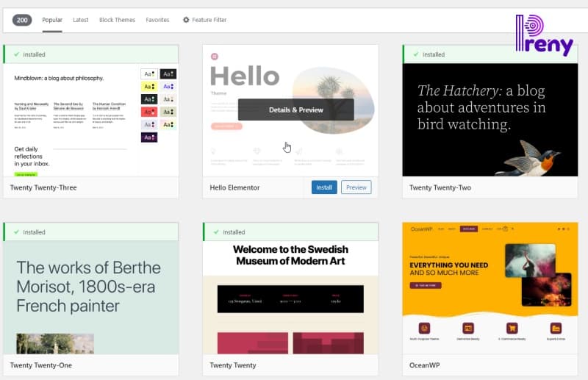Click the Elementor logo in Hello preview
588x380 pixels.
pyautogui.click(x=215, y=57)
